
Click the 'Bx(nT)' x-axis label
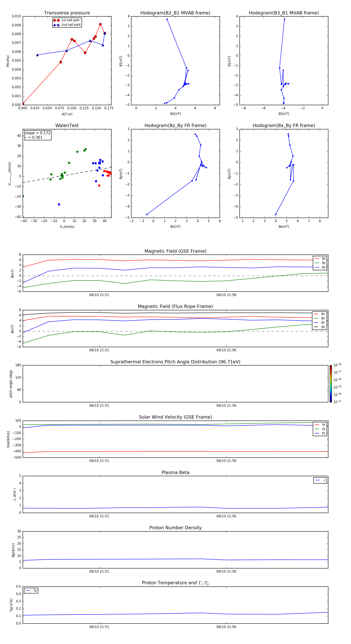click(284, 227)
